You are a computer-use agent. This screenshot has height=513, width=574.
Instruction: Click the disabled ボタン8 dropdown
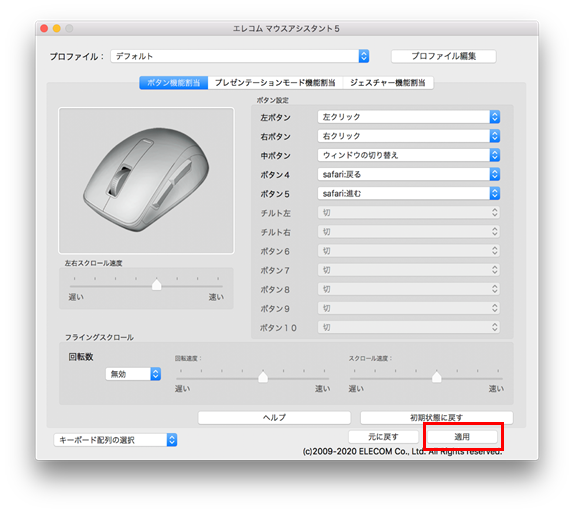pos(409,289)
